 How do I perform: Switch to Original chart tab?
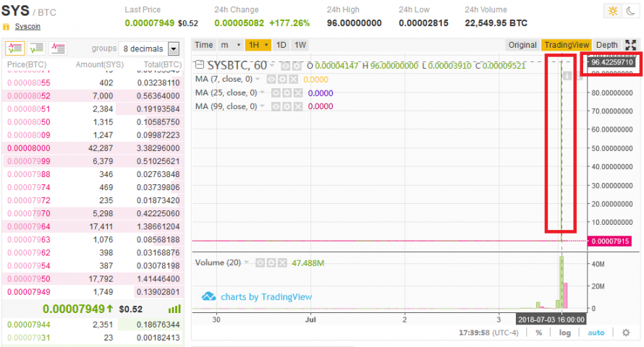pos(522,45)
